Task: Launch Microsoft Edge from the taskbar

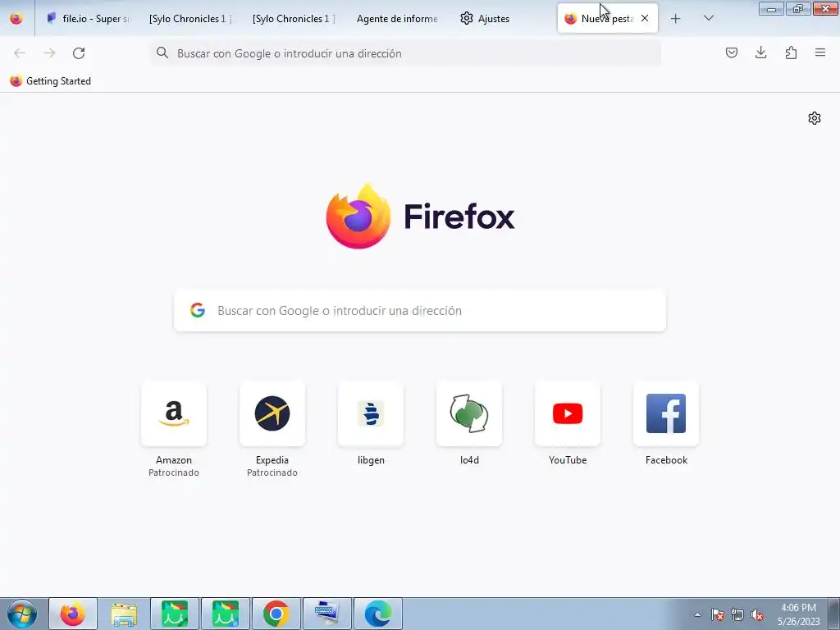Action: coord(377,614)
